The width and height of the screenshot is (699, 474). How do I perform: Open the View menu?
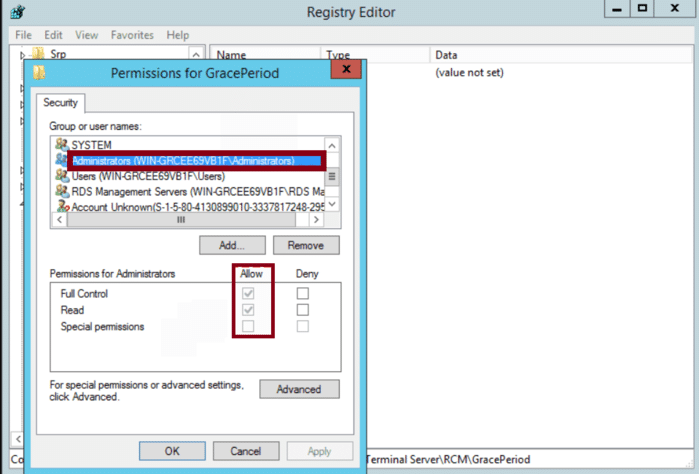pos(86,35)
